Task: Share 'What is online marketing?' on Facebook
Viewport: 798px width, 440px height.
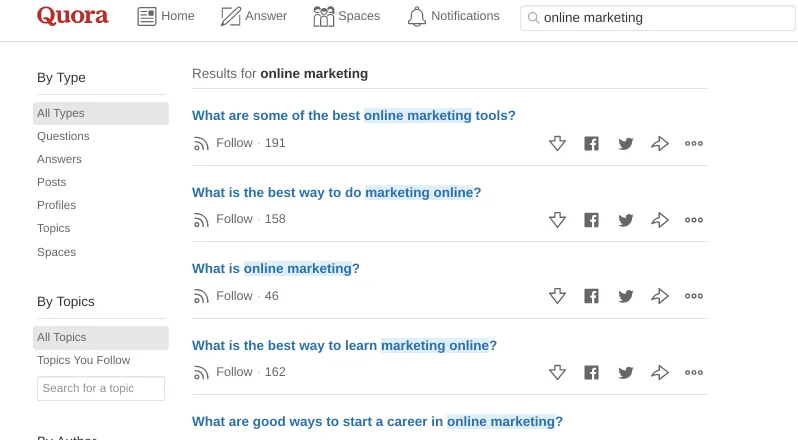Action: pos(592,296)
